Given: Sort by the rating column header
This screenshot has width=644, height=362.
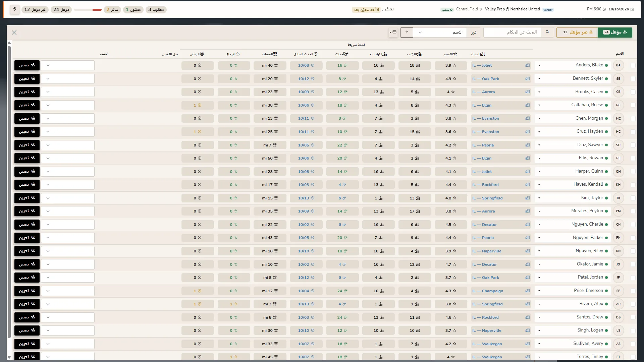Looking at the screenshot, I should (x=450, y=54).
